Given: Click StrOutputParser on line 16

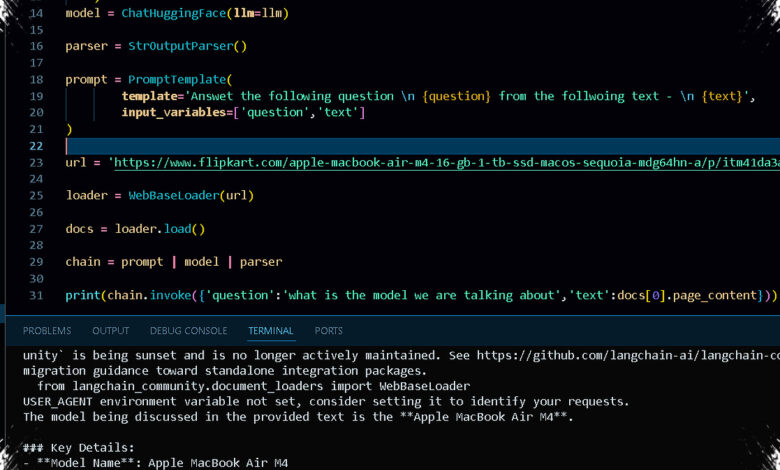Looking at the screenshot, I should (x=181, y=46).
